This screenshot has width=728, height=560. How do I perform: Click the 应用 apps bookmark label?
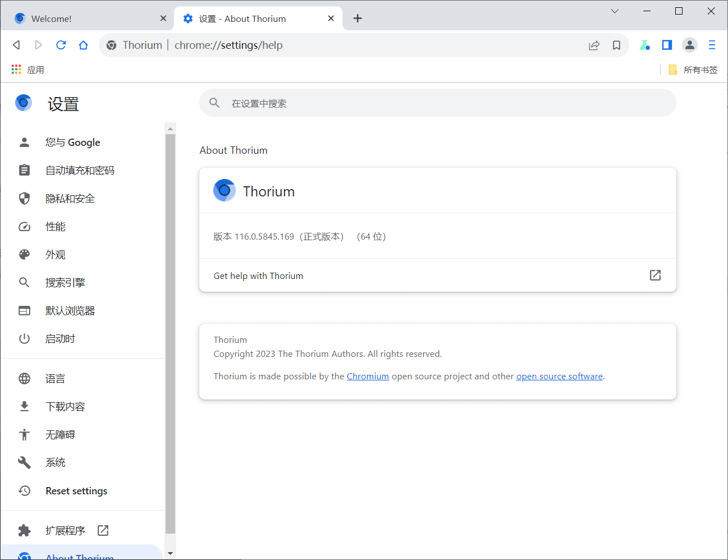tap(35, 70)
